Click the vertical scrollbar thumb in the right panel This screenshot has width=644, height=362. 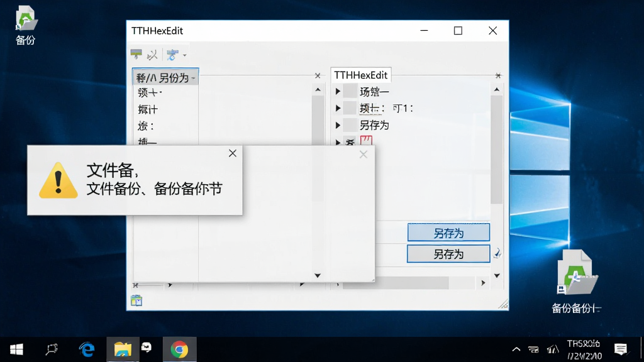pos(497,150)
